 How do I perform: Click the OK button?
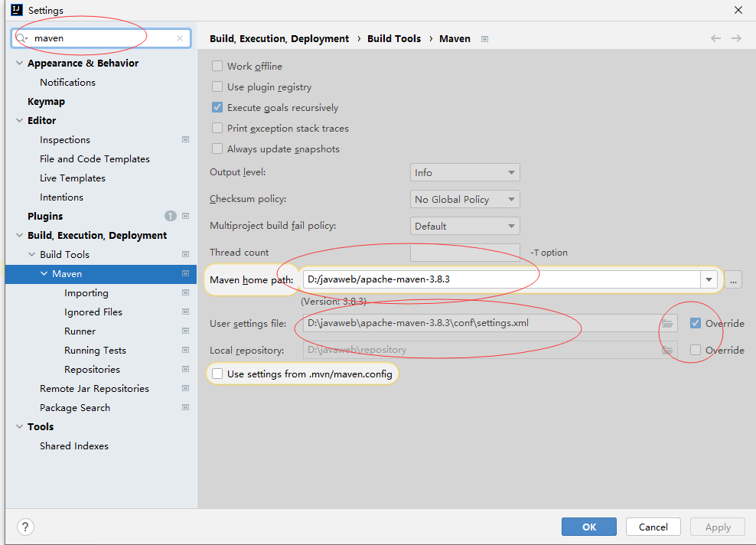coord(588,527)
